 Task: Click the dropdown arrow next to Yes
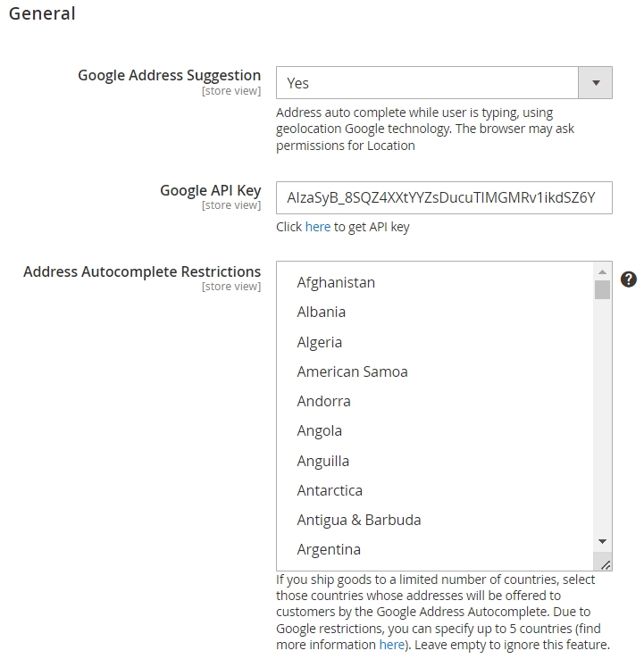595,83
